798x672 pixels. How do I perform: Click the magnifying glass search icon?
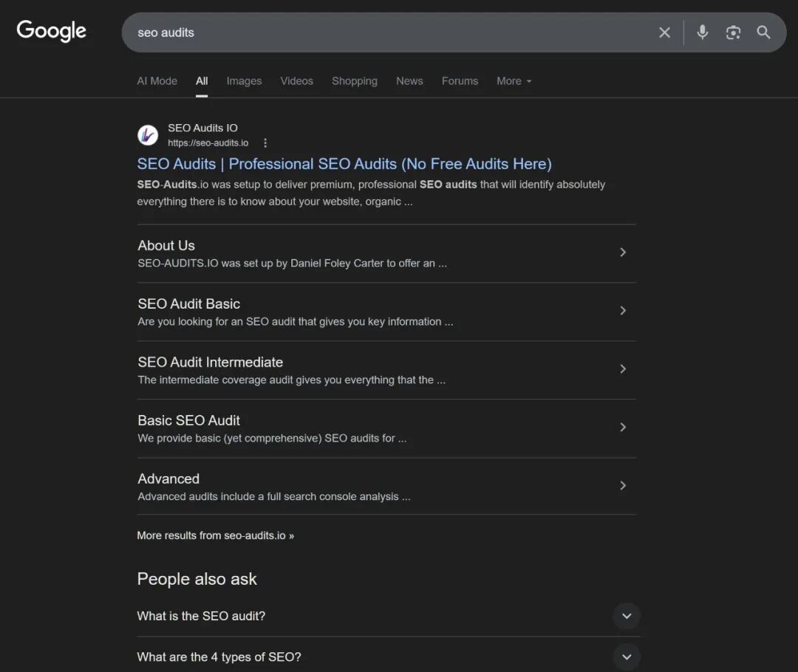pos(763,32)
